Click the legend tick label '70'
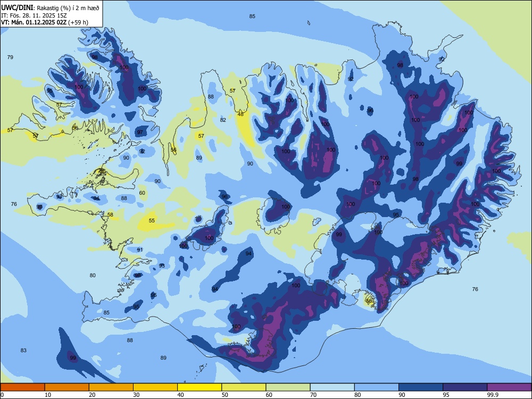The height and width of the screenshot is (399, 532). coord(313,395)
